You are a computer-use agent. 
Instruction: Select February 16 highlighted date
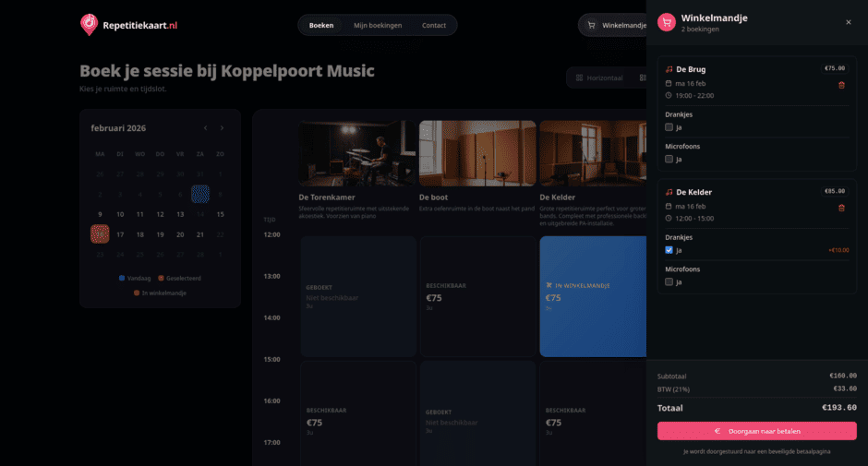tap(100, 234)
